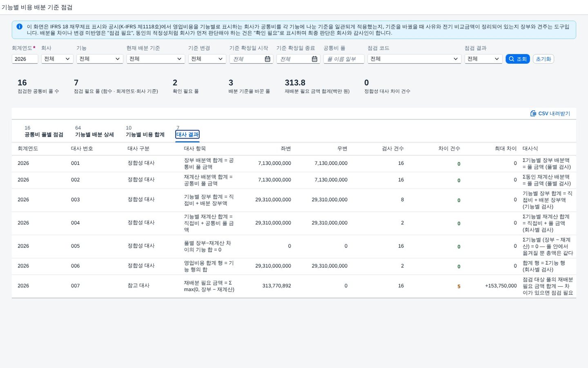Click the 배분 기준을 바꾼 풀 count 3
588x368 pixels.
click(231, 83)
